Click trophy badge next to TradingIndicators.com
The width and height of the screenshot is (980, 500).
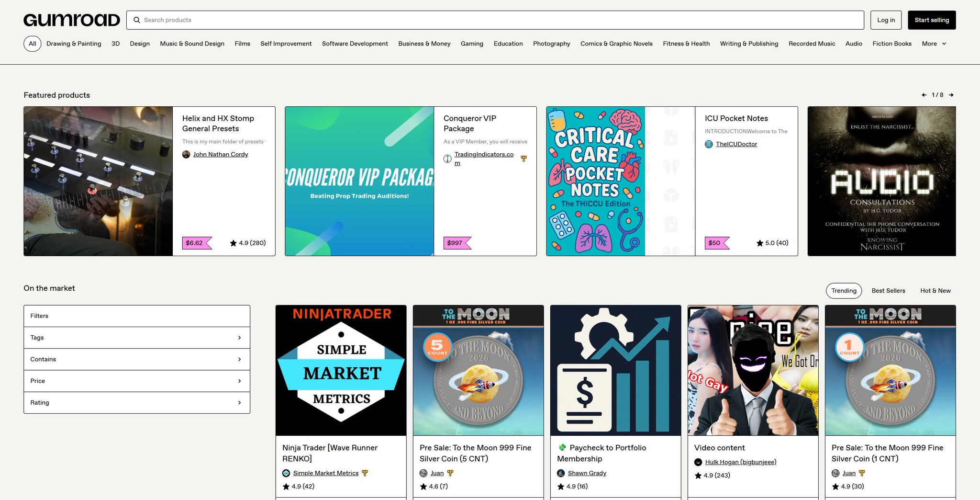tap(524, 159)
